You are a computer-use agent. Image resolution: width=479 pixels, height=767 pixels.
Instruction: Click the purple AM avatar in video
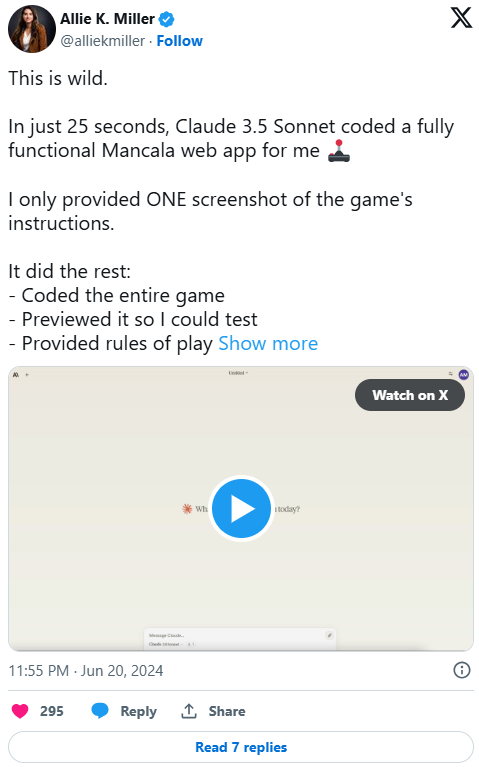coord(463,375)
